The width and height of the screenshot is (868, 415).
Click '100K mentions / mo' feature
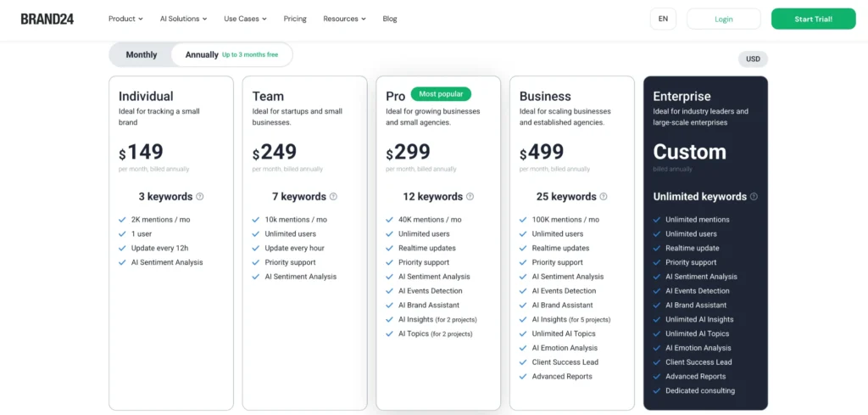565,220
